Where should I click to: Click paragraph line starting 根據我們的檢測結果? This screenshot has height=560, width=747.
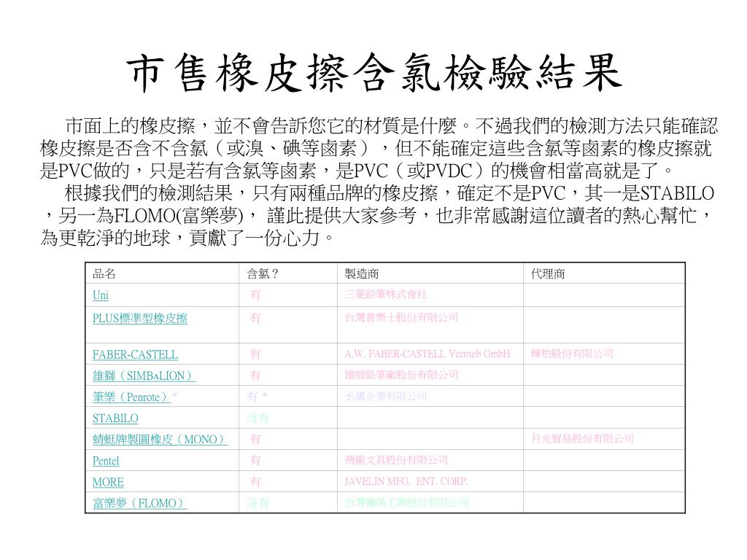[390, 193]
